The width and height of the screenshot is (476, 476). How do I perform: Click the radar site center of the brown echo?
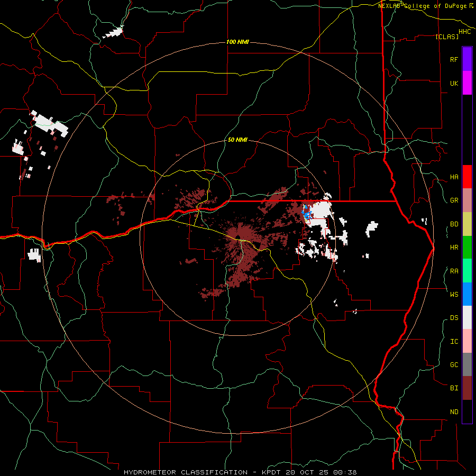click(x=237, y=237)
